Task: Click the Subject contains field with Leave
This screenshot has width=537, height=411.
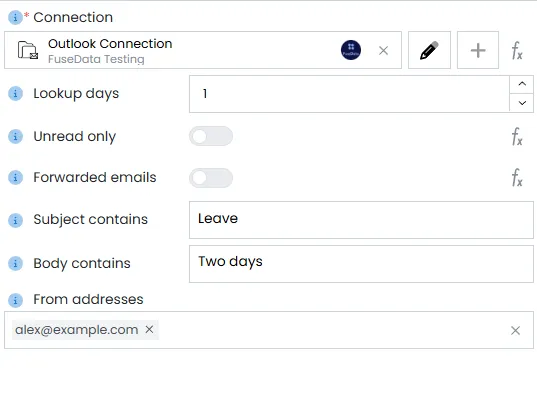Action: 361,220
